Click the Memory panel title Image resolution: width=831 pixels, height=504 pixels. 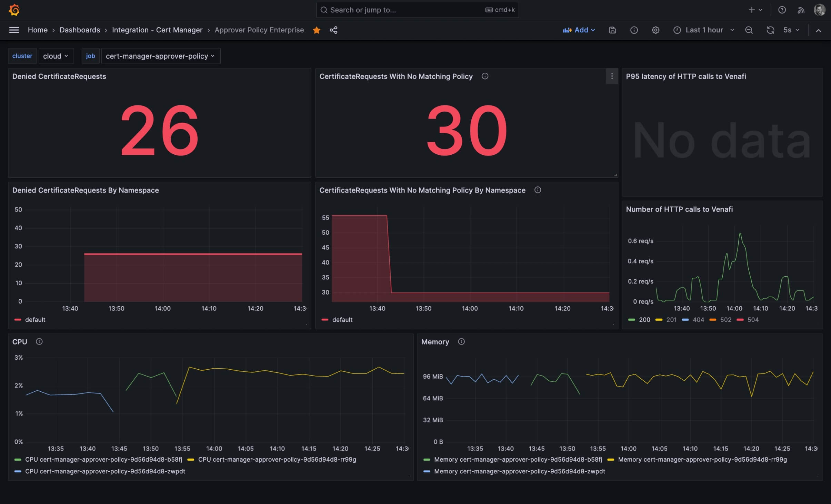pyautogui.click(x=435, y=341)
